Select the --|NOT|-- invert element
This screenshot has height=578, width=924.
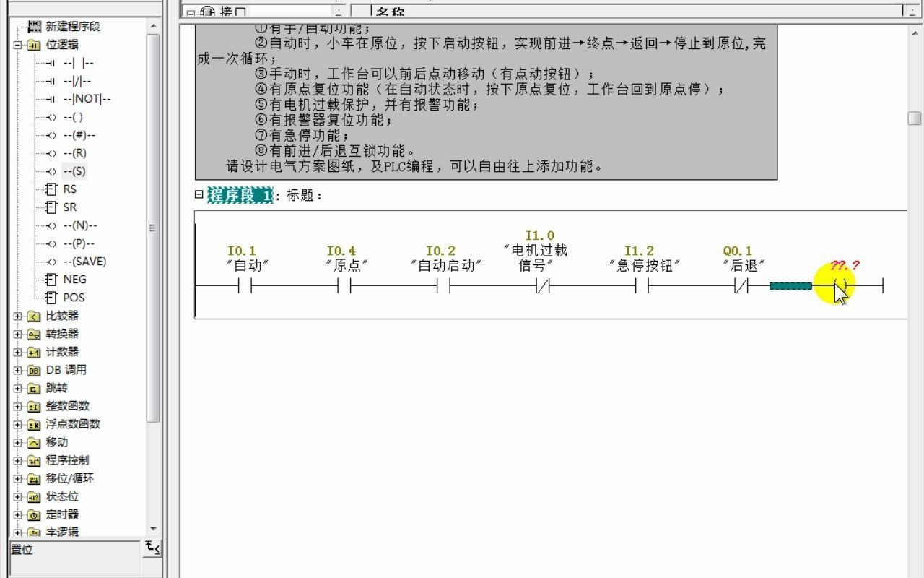coord(87,99)
